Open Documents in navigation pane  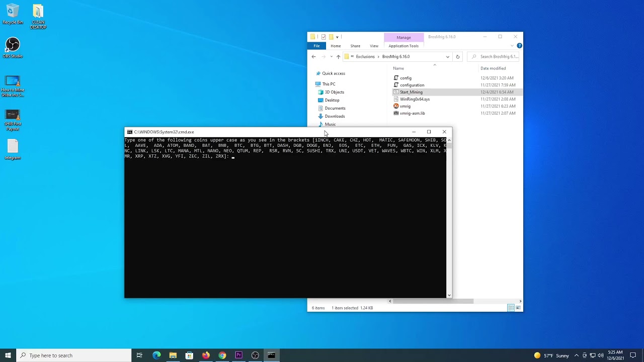click(x=335, y=108)
